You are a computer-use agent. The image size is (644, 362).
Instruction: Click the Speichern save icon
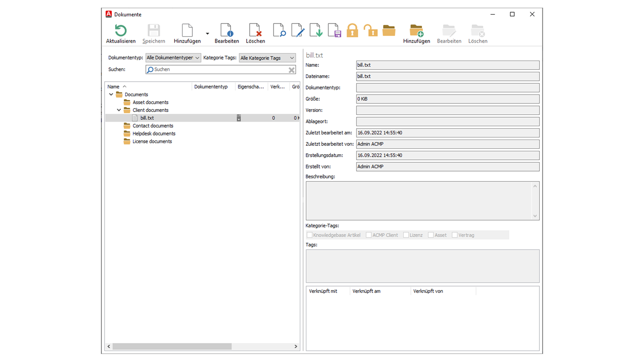[154, 31]
